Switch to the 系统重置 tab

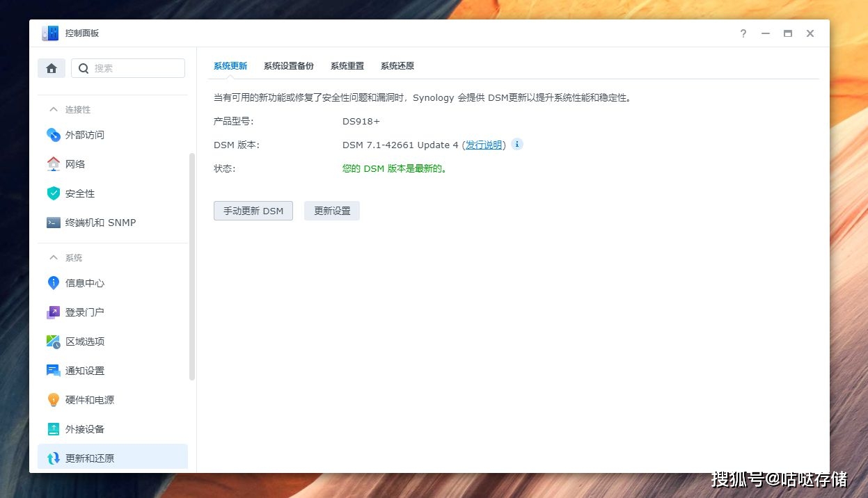coord(347,66)
